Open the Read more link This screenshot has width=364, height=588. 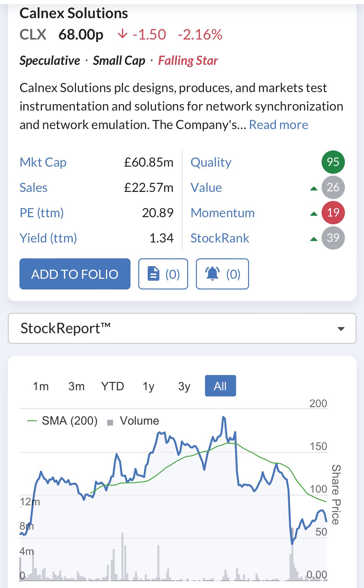pos(279,125)
